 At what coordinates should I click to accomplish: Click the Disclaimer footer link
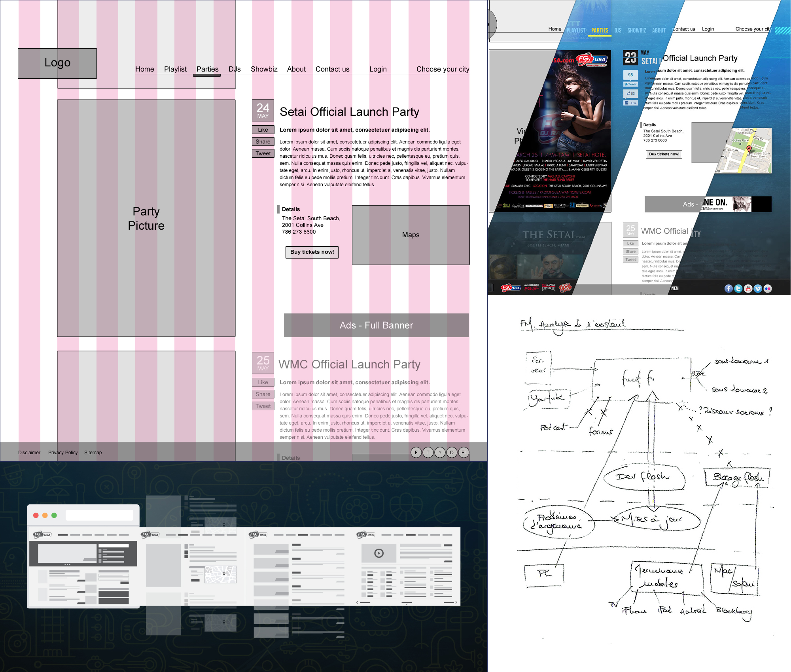29,453
